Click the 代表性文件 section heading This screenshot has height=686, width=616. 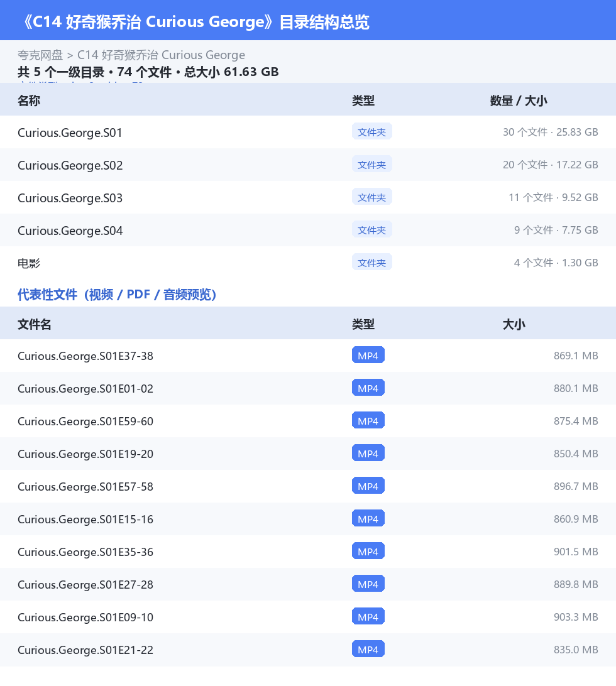117,295
